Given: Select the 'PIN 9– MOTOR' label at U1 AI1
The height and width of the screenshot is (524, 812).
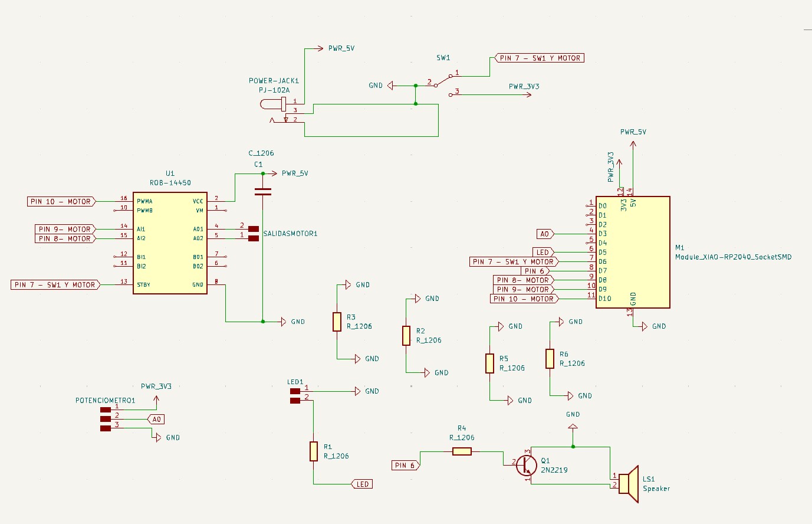Looking at the screenshot, I should (x=65, y=229).
